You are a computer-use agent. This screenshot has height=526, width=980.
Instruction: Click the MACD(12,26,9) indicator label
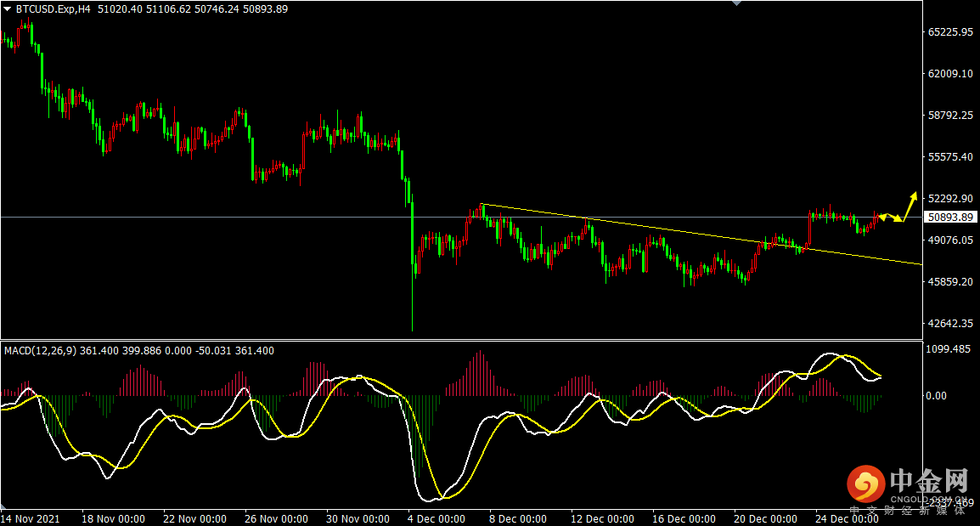(40, 351)
